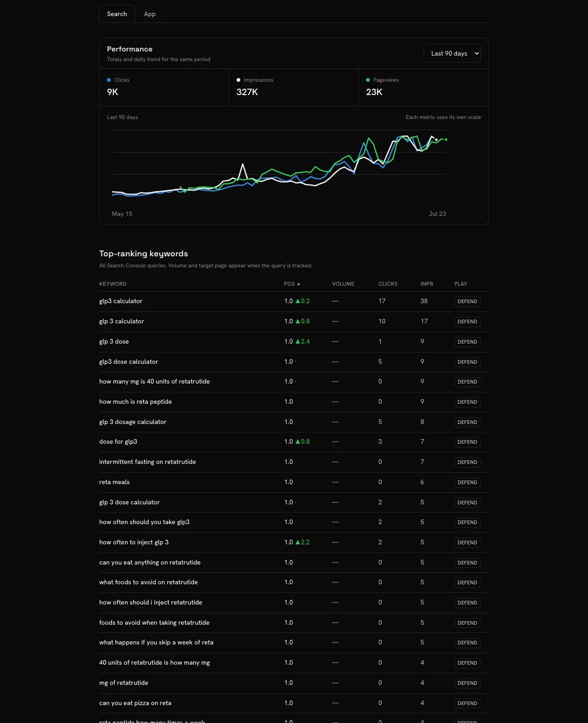Viewport: 588px width, 723px height.
Task: Click the white Impressions legend dot
Action: [x=238, y=80]
